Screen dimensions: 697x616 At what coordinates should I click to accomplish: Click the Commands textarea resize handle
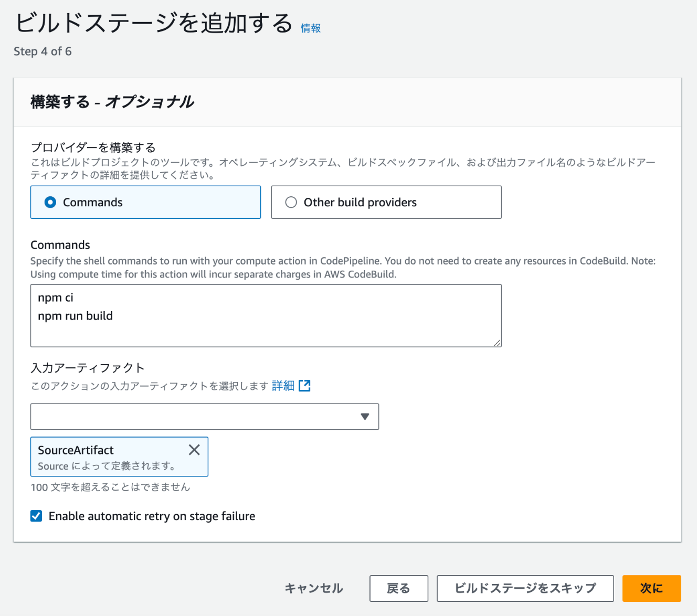tap(497, 342)
